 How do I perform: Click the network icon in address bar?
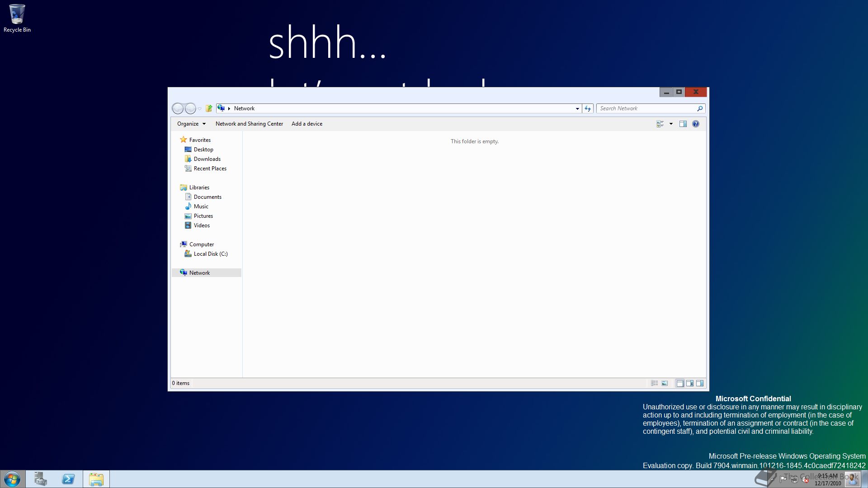tap(221, 108)
